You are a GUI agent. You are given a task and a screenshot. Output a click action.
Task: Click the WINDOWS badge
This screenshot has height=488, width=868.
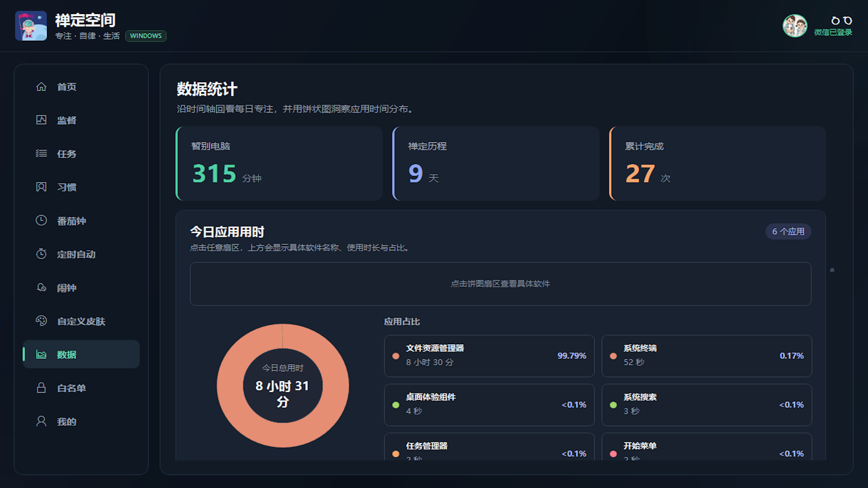[x=146, y=36]
